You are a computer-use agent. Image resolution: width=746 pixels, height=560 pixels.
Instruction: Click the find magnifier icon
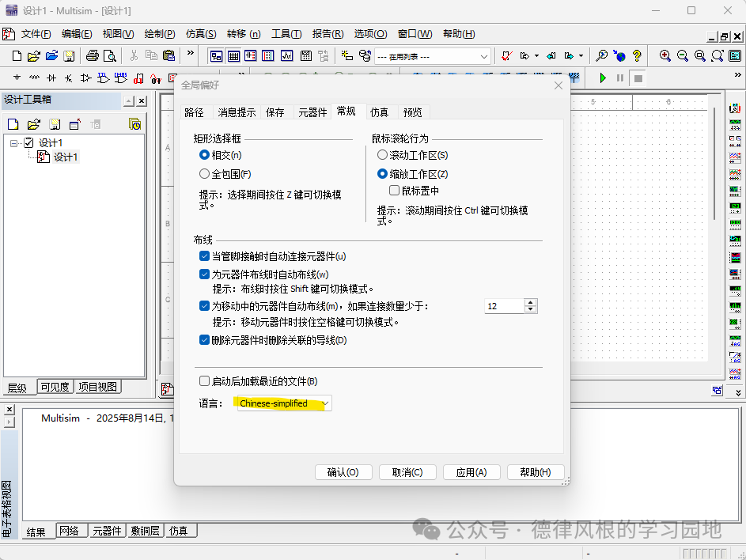601,56
